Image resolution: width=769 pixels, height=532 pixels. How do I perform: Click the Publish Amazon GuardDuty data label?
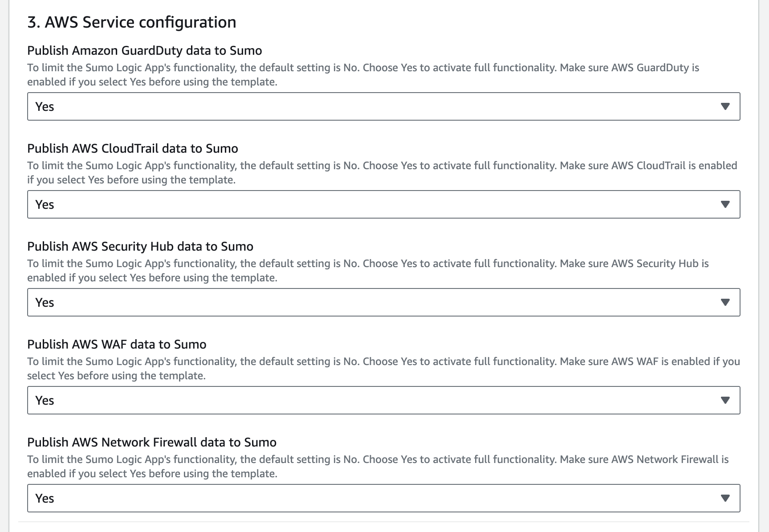point(144,50)
